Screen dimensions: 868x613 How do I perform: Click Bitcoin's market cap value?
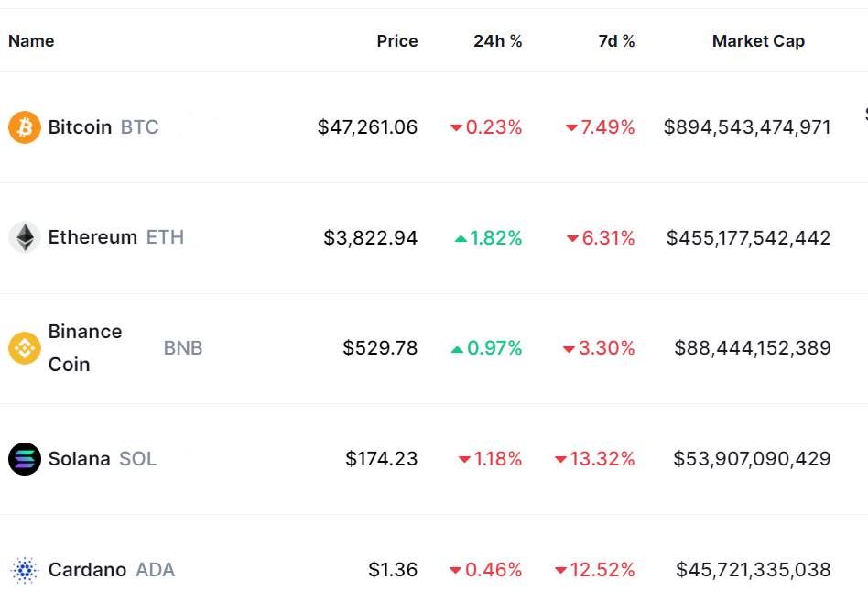point(747,127)
